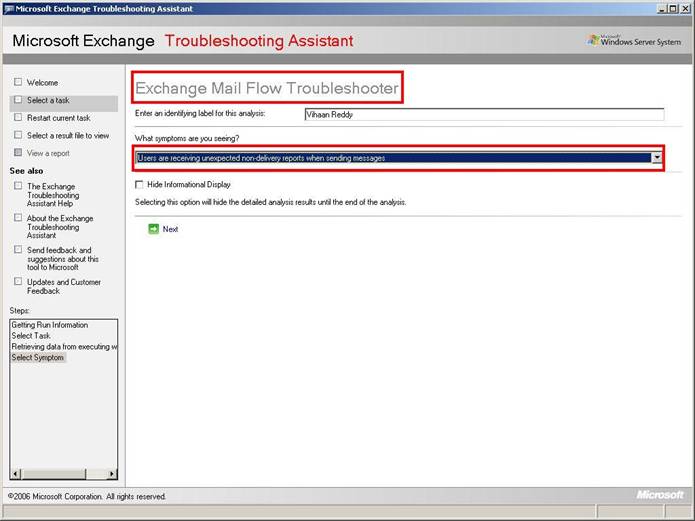Click the identifying label input field
Viewport: 695px width, 521px height.
484,114
